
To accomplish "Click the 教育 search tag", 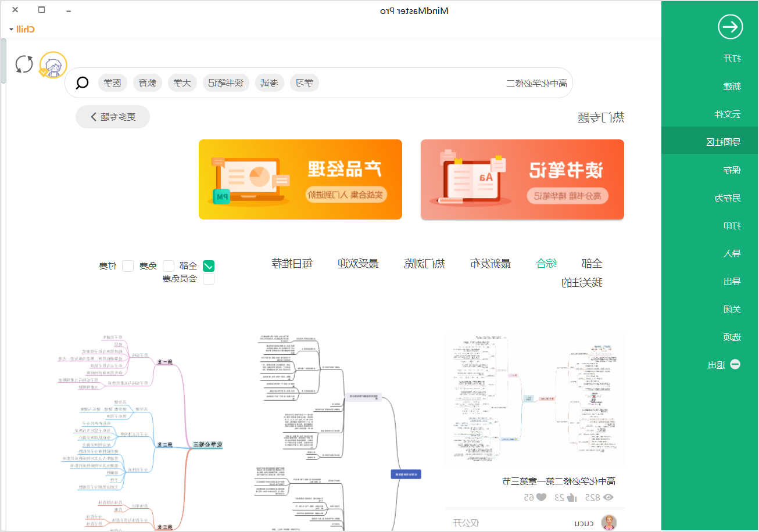I will coord(148,83).
